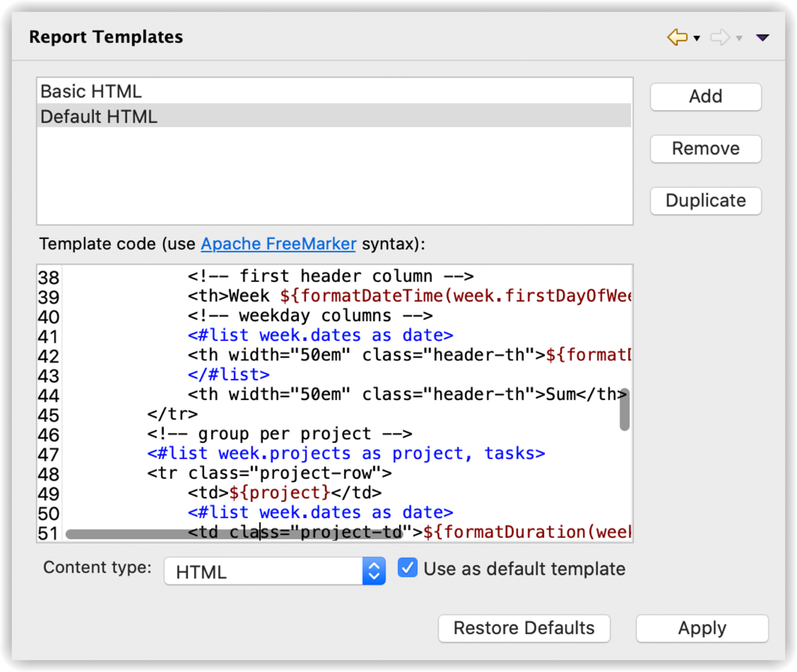Select the Basic HTML template

(334, 92)
